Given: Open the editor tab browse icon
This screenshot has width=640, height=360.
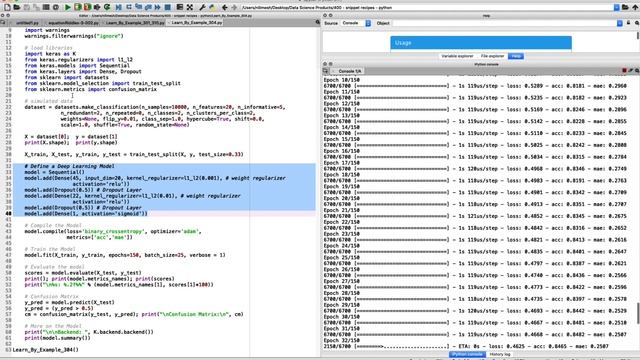Looking at the screenshot, I should [3, 22].
